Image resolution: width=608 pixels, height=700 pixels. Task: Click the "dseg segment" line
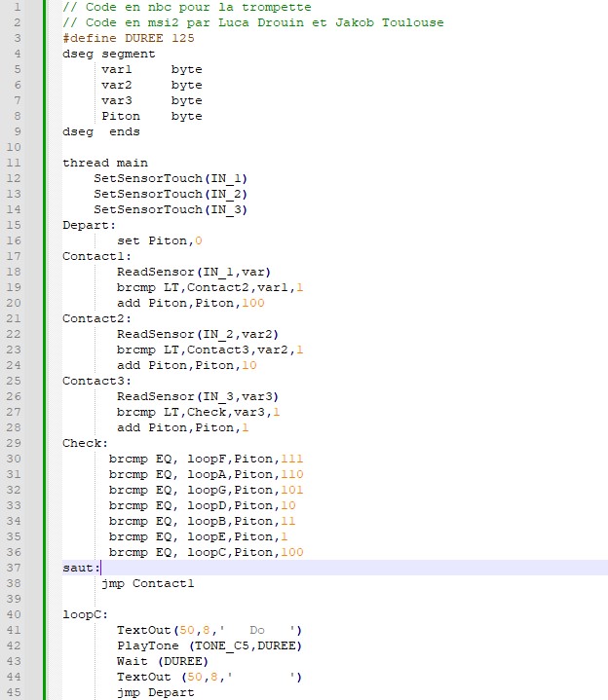pos(108,54)
